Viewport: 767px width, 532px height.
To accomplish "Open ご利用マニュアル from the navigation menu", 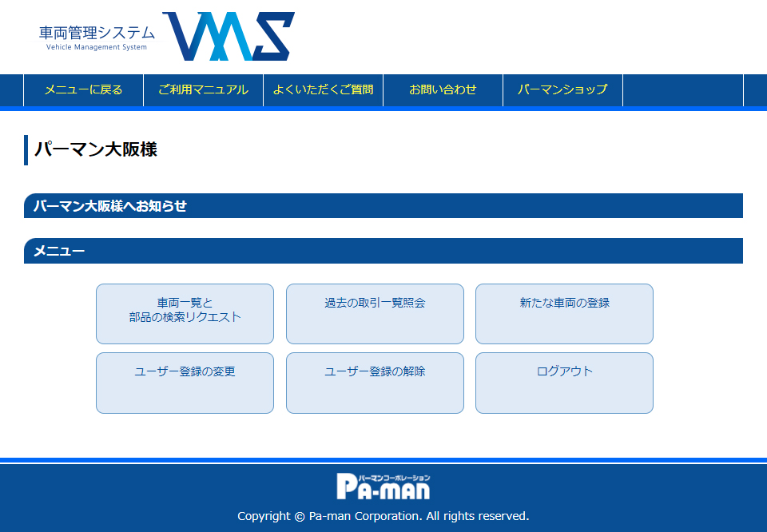I will pyautogui.click(x=202, y=89).
